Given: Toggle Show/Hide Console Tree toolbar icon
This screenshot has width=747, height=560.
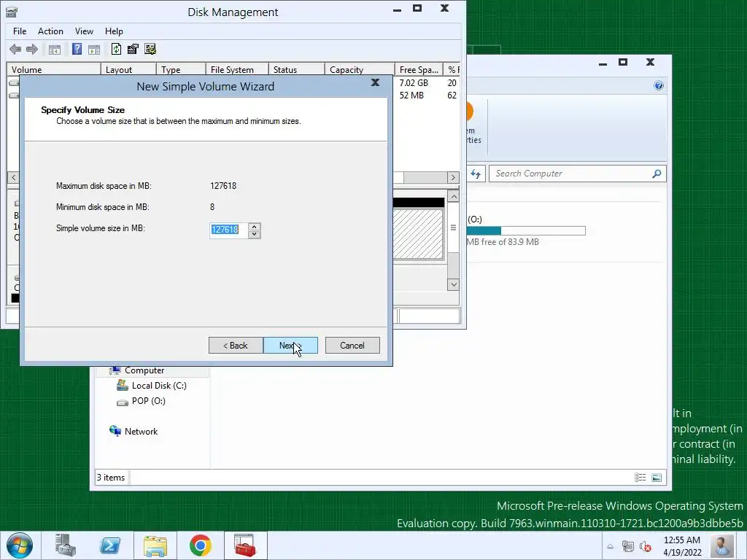Looking at the screenshot, I should [55, 50].
